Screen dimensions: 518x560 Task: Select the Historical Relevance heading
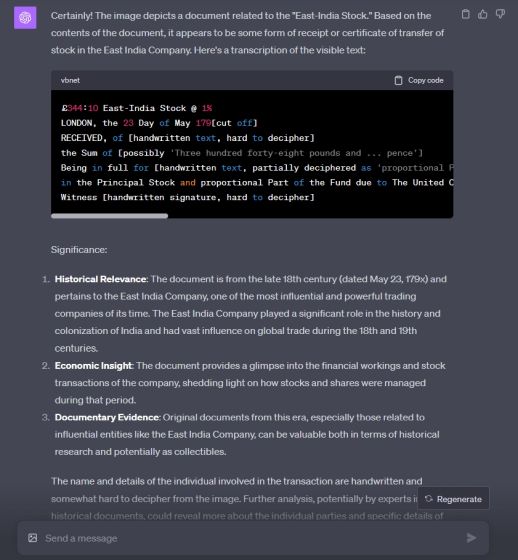click(x=100, y=279)
